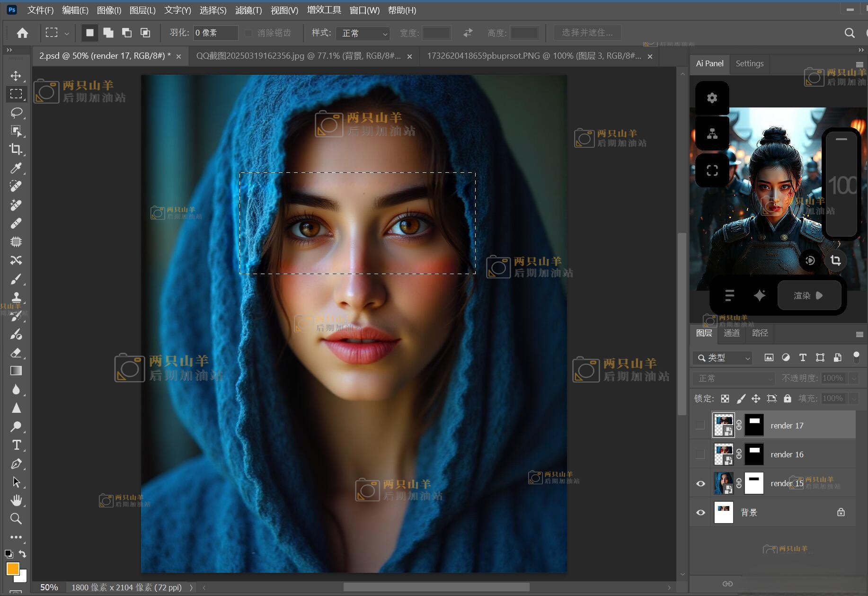Select the Eraser tool
868x596 pixels.
click(16, 353)
